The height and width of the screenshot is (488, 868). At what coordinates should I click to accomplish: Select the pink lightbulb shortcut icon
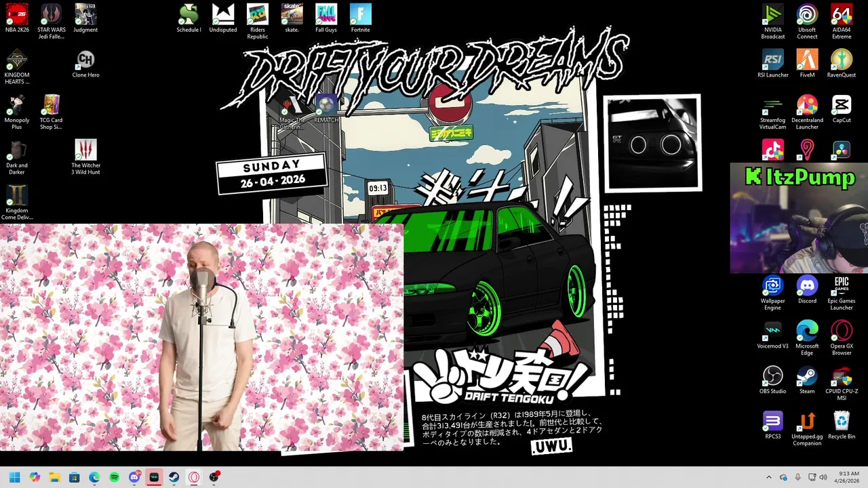(807, 150)
